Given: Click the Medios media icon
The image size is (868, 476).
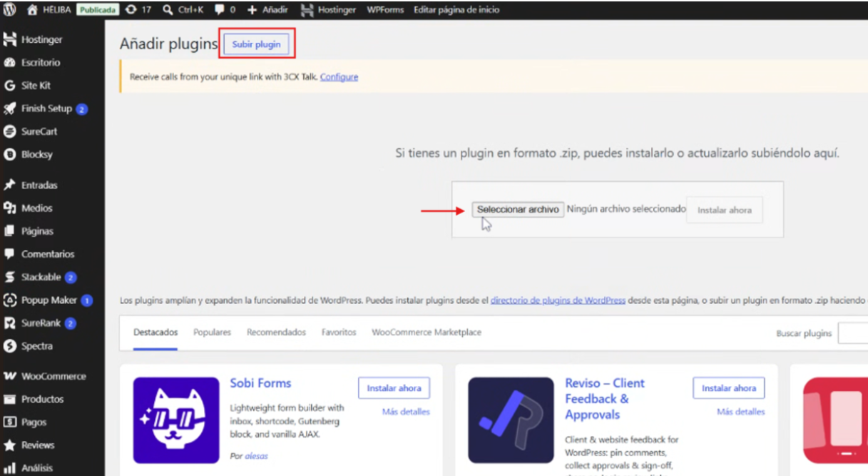Looking at the screenshot, I should click(10, 208).
